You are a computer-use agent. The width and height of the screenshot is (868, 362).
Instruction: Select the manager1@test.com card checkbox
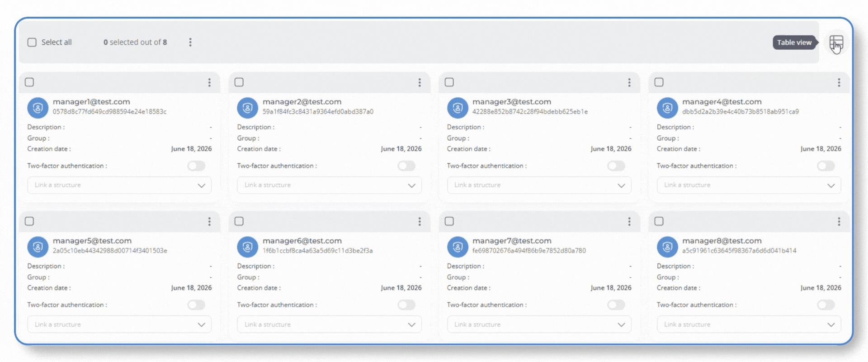(29, 82)
